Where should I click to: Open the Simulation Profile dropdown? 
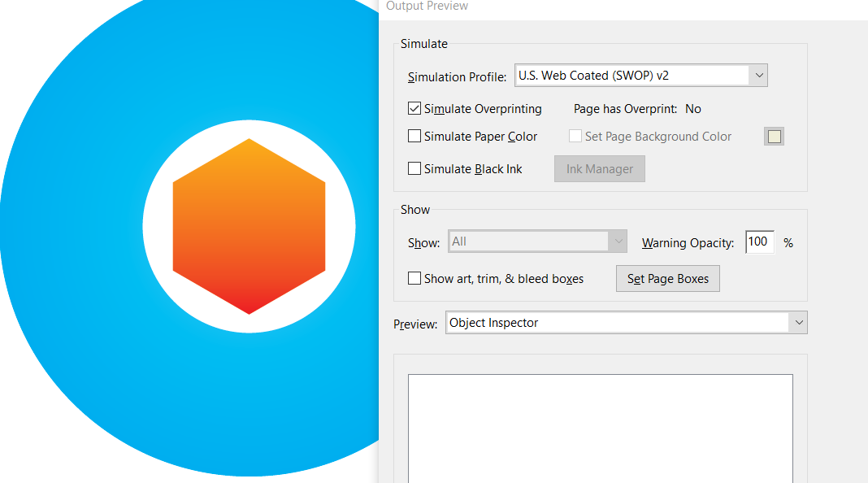coord(641,76)
